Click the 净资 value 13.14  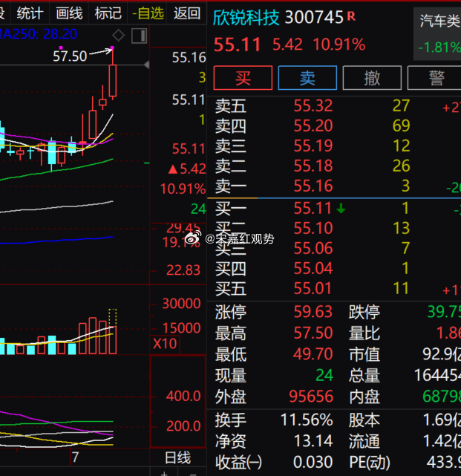click(x=313, y=441)
